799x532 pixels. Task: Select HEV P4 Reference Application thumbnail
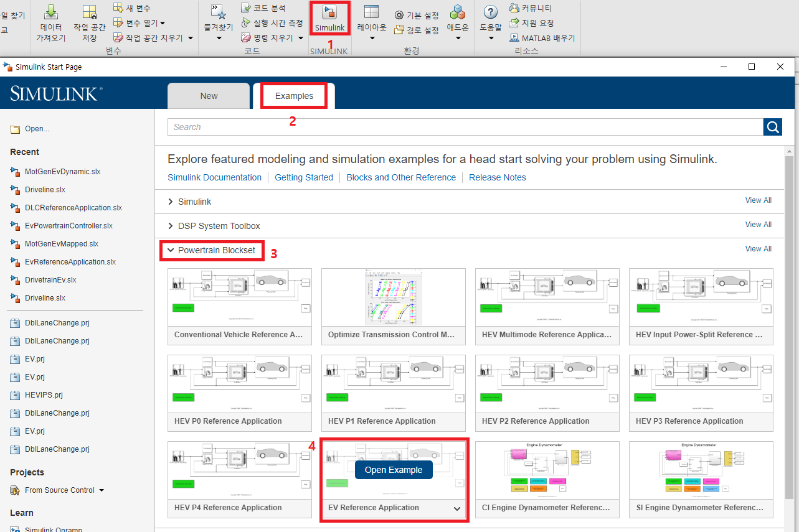tap(240, 470)
